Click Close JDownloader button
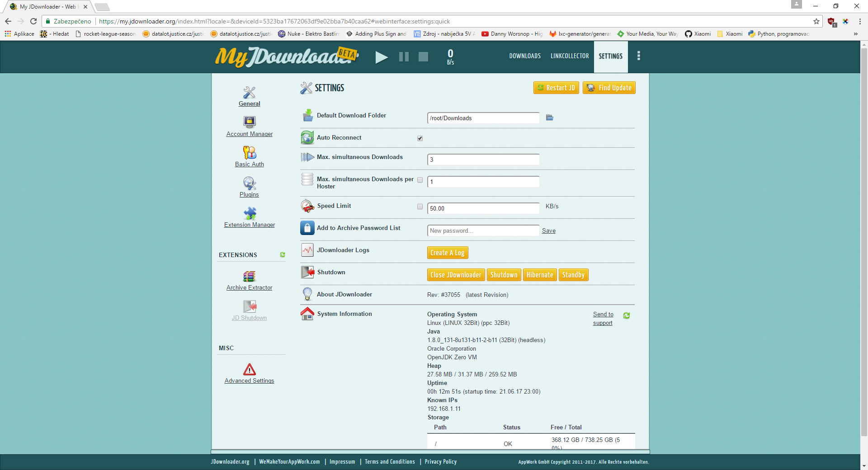 (x=456, y=275)
